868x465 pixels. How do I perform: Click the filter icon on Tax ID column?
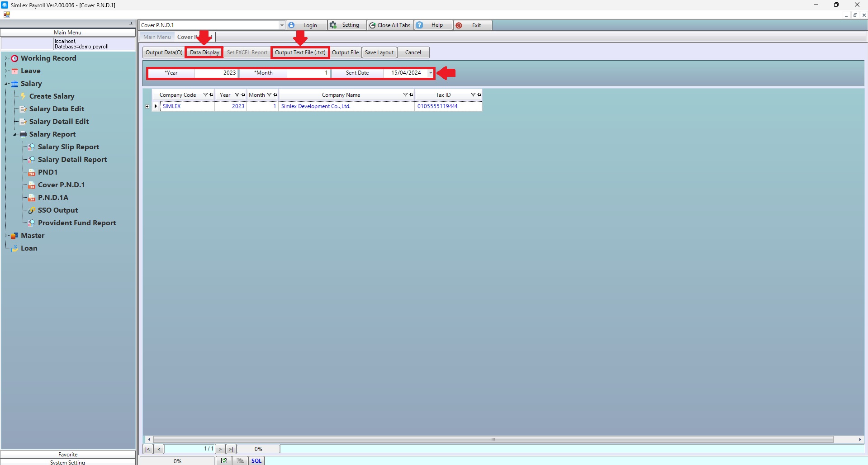(473, 95)
